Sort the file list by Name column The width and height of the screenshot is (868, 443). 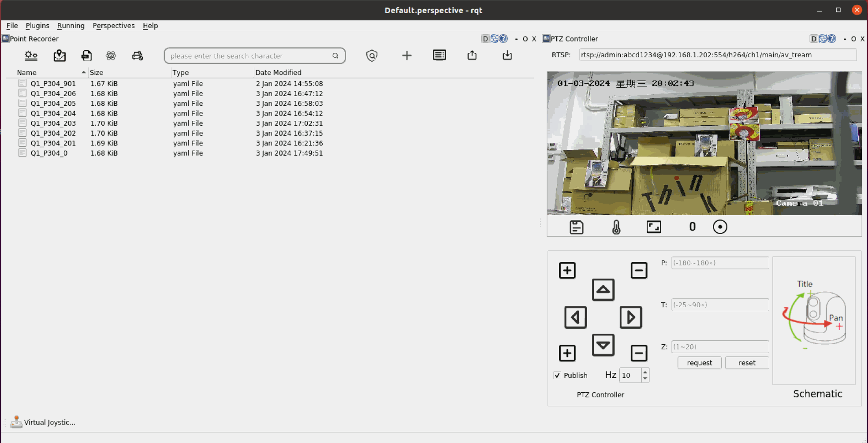point(26,72)
